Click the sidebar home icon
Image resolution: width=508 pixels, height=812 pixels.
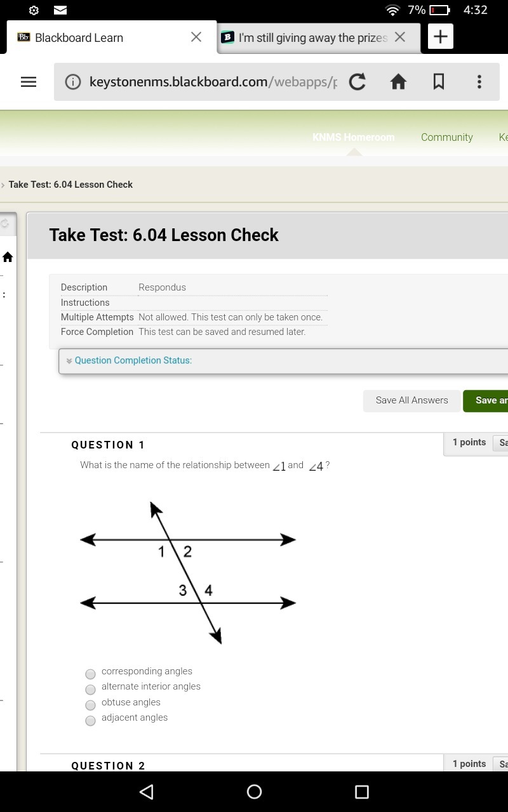8,257
